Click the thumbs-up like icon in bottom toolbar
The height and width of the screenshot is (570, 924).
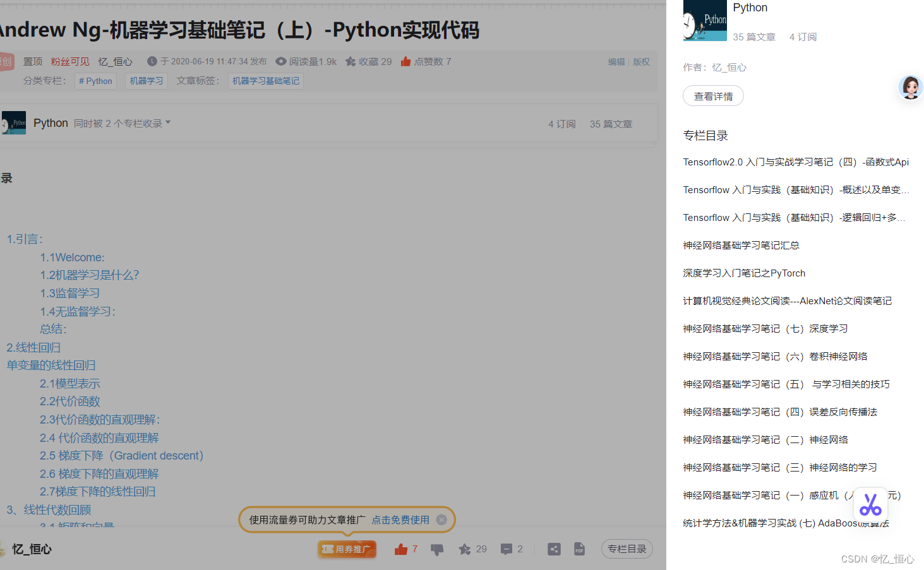tap(401, 549)
